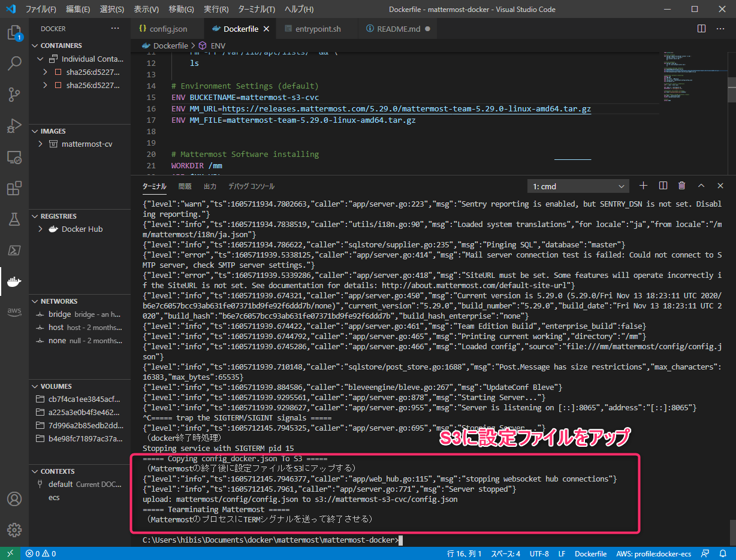Split the terminal pane

[x=663, y=186]
